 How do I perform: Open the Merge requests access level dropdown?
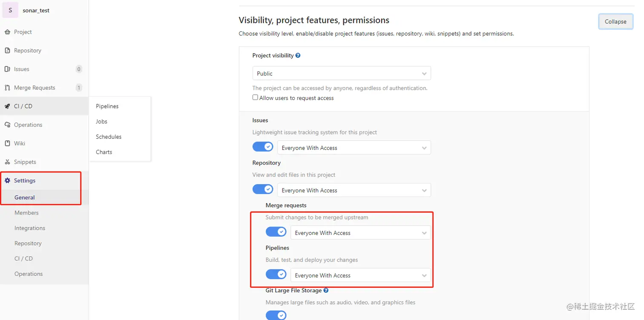point(360,233)
